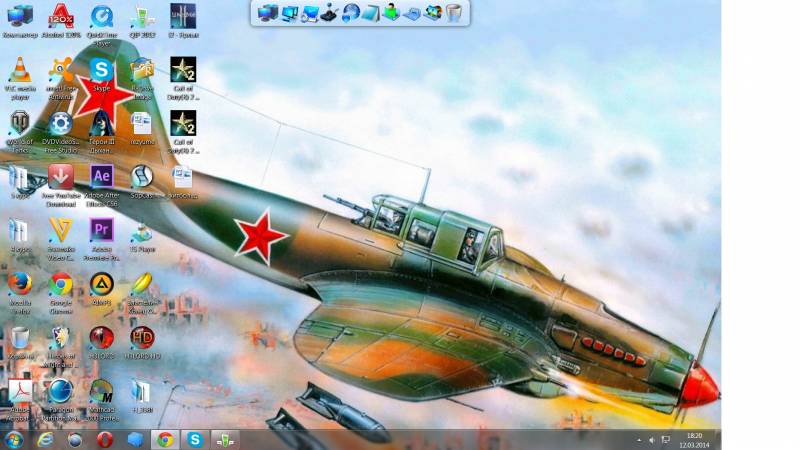Launch Internet Explorer from the taskbar
Image resolution: width=800 pixels, height=450 pixels.
pyautogui.click(x=45, y=440)
